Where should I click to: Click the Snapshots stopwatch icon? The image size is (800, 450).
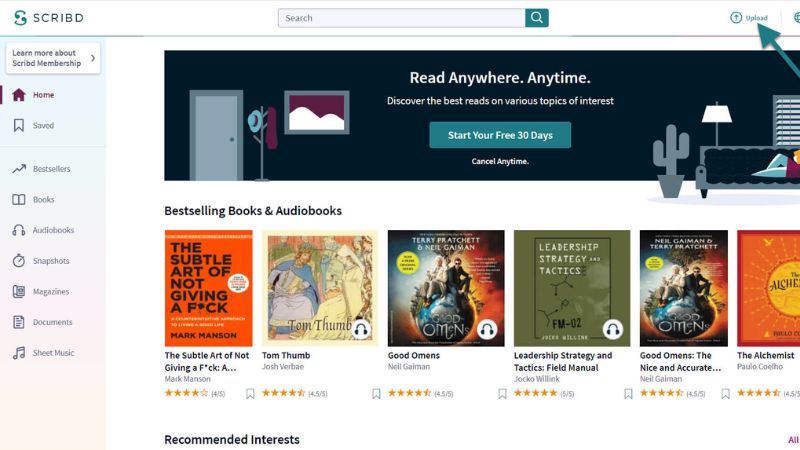point(19,261)
